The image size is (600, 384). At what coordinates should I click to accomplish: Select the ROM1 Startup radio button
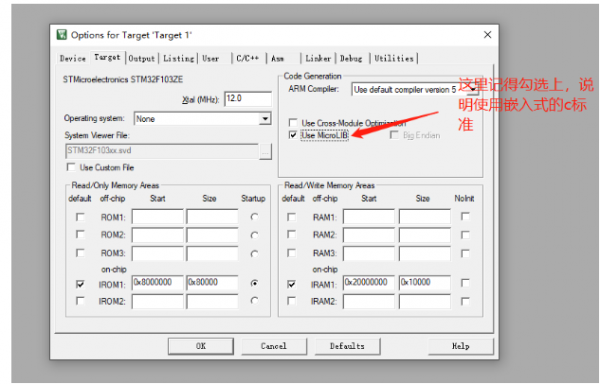(x=254, y=217)
